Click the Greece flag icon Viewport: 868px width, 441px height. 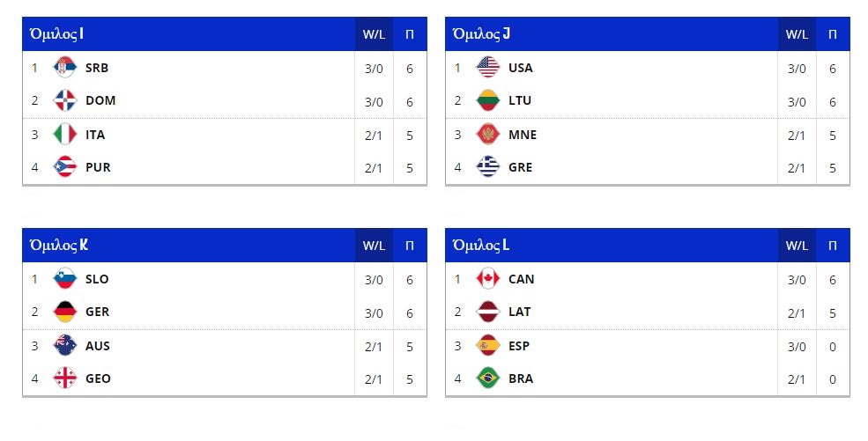(488, 167)
